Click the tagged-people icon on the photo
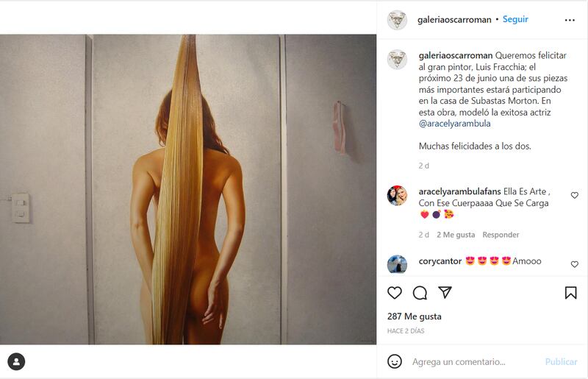This screenshot has width=588, height=379. [x=16, y=362]
